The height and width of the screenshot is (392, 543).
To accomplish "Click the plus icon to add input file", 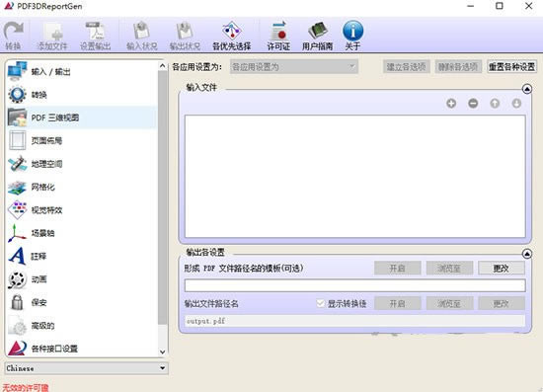I will (451, 104).
